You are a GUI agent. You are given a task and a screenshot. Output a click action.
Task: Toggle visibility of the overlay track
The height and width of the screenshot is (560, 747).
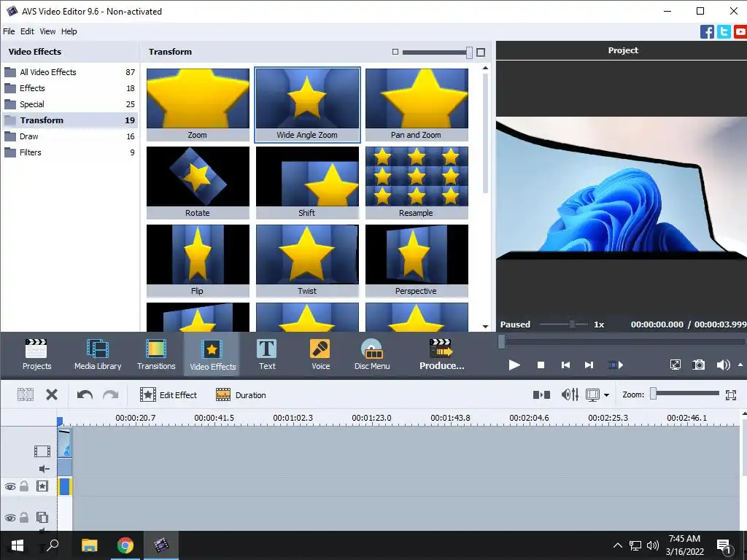click(10, 518)
